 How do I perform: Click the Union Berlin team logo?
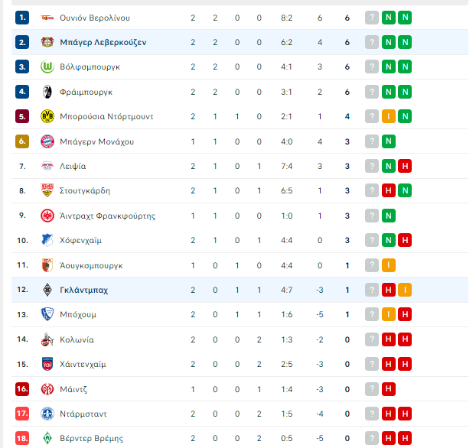(x=47, y=18)
